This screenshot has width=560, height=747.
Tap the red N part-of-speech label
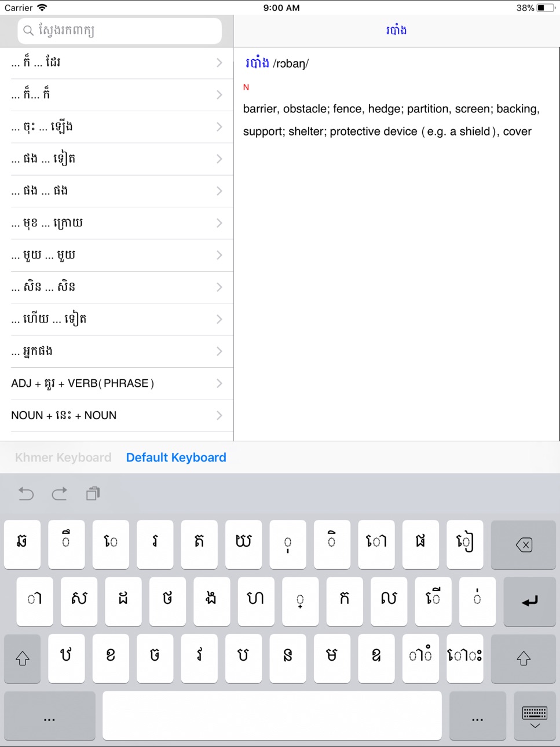click(x=246, y=87)
